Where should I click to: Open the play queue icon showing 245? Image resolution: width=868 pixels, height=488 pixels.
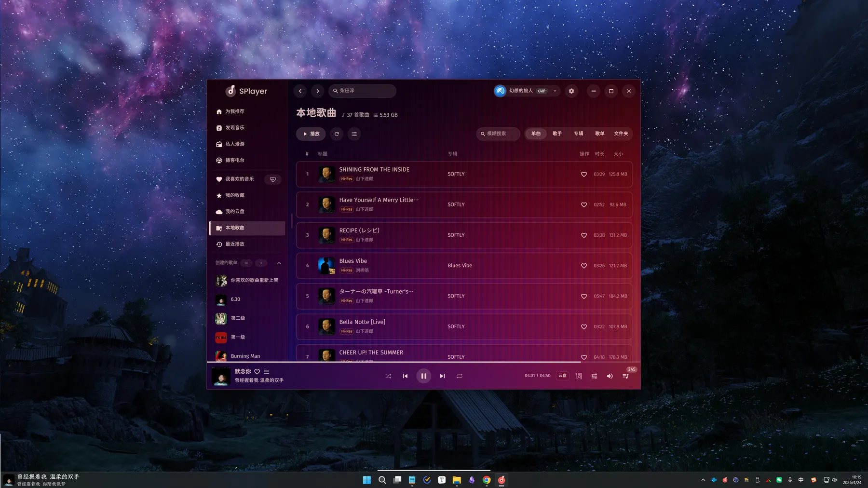tap(625, 376)
